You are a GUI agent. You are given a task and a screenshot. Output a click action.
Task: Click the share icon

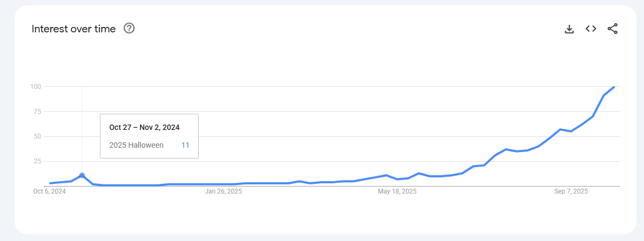point(612,29)
